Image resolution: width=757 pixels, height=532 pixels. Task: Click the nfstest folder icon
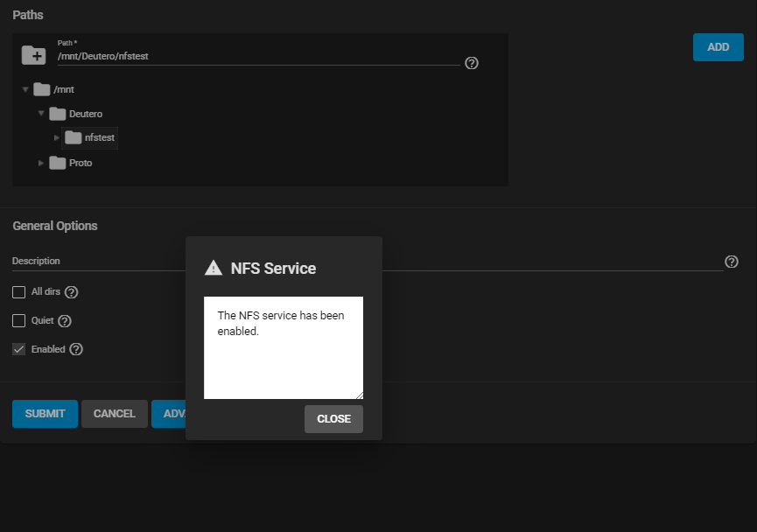click(x=74, y=137)
